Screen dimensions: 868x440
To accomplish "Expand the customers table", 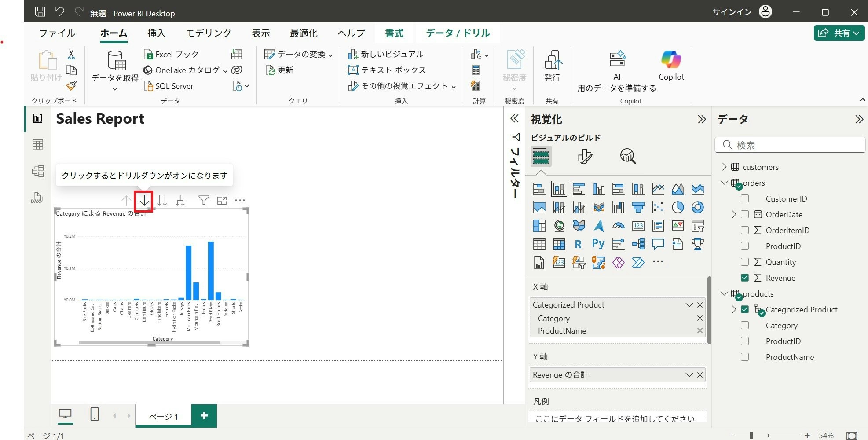I will coord(724,167).
